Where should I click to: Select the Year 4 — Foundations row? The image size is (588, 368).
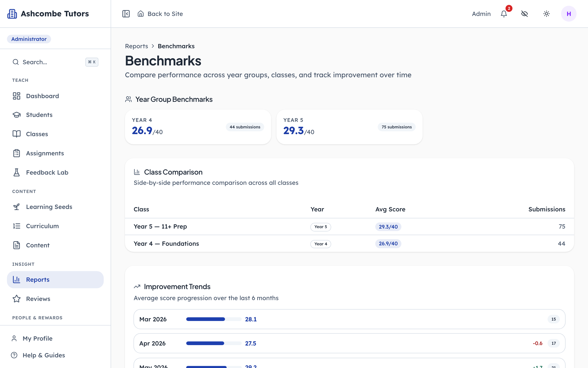349,244
